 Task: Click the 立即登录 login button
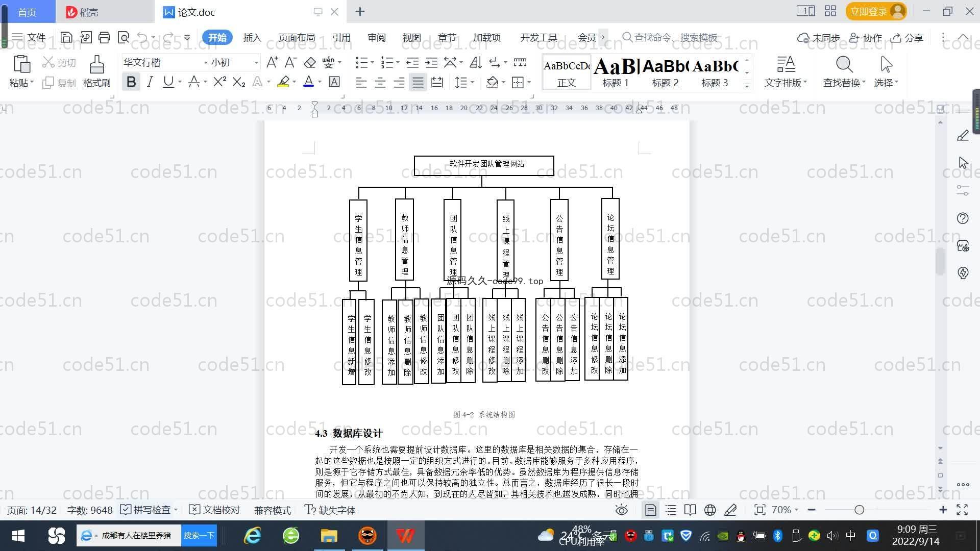pyautogui.click(x=876, y=11)
